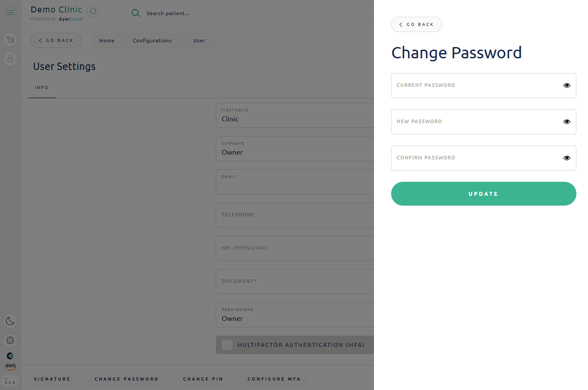Enable the Multifactor Authentication checkbox

coord(227,345)
